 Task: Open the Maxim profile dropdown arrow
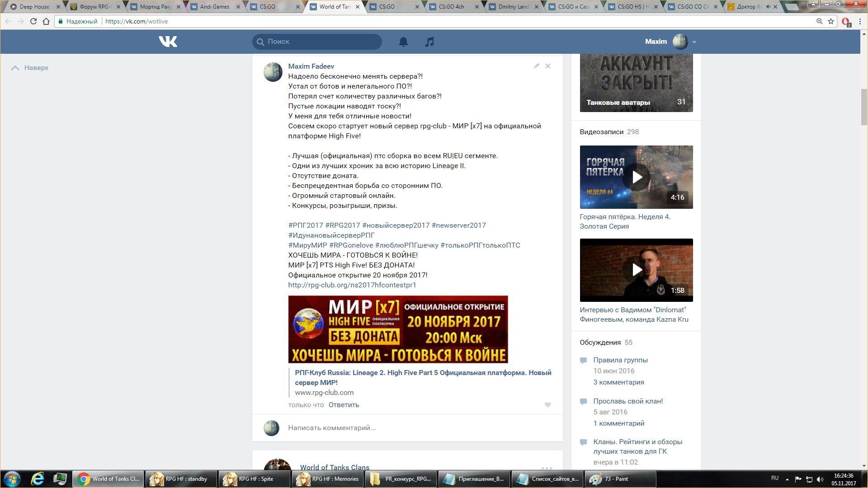[x=694, y=42]
